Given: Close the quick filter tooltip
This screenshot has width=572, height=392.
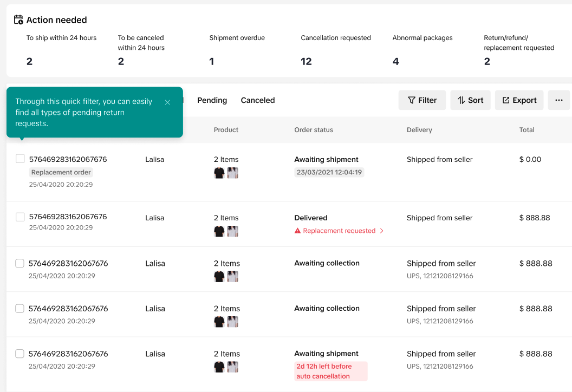Looking at the screenshot, I should (x=167, y=102).
